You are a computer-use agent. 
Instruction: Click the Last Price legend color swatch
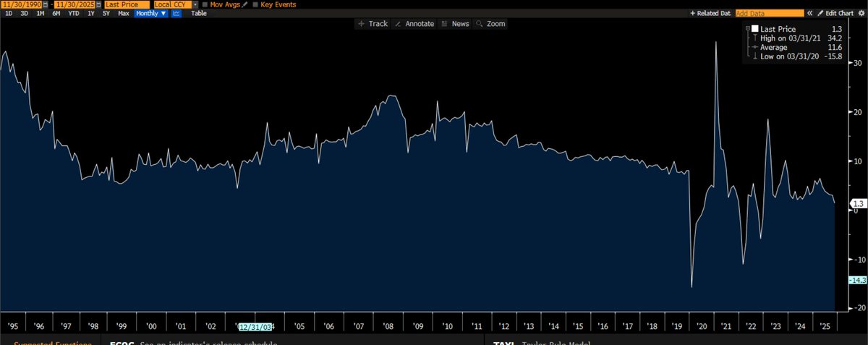coord(757,30)
